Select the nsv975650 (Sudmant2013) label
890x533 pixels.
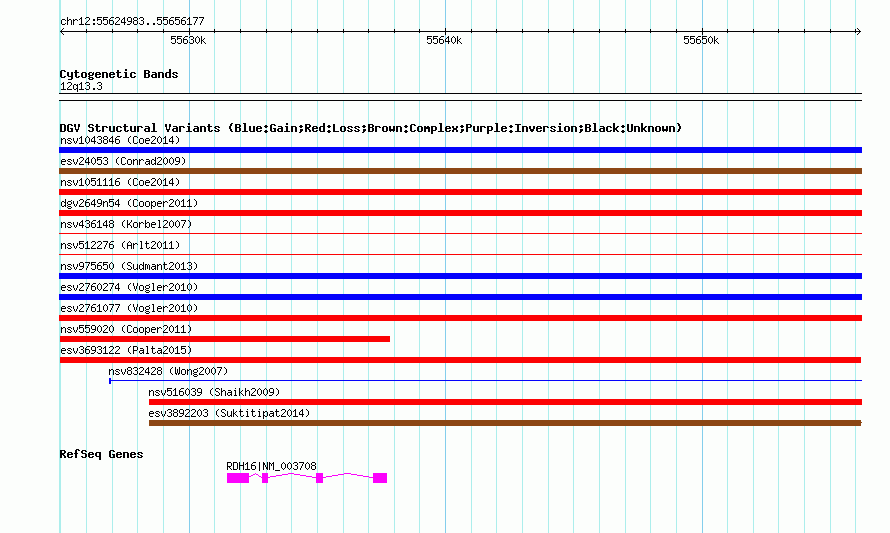129,266
